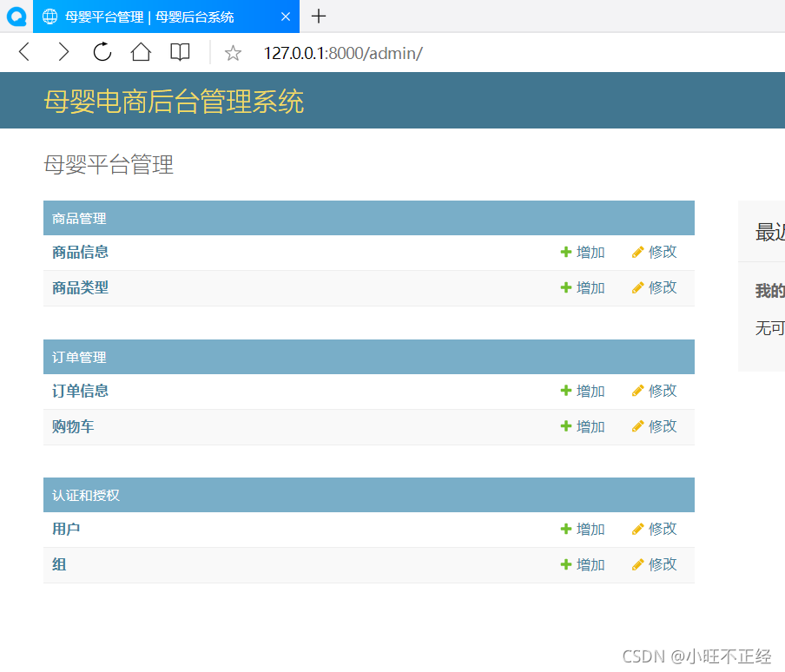Open the 商品管理 section header
This screenshot has height=672, width=785.
click(x=79, y=218)
